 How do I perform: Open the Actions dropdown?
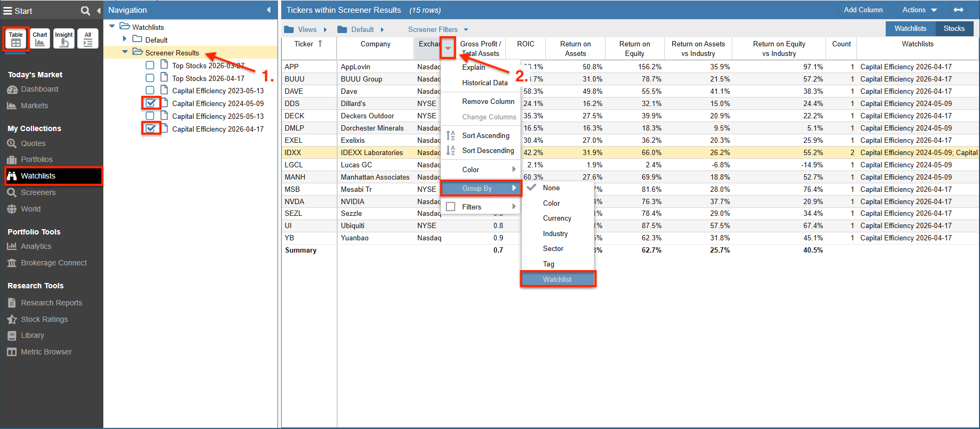tap(919, 10)
